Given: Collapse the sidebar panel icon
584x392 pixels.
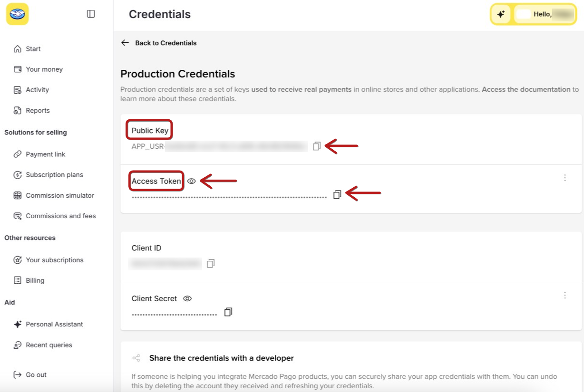Looking at the screenshot, I should pos(91,14).
